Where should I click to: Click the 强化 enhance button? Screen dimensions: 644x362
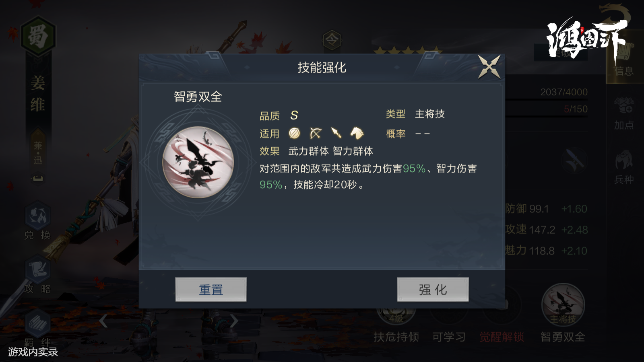point(433,290)
